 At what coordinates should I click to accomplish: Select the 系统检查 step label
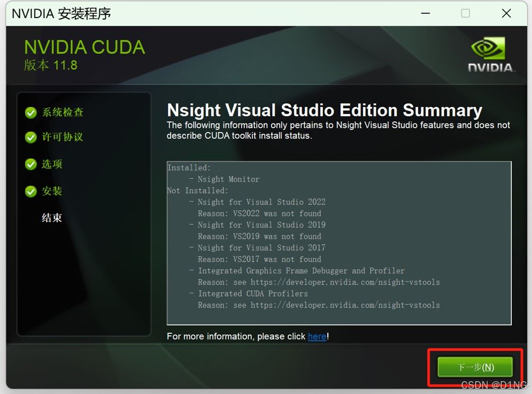[62, 112]
